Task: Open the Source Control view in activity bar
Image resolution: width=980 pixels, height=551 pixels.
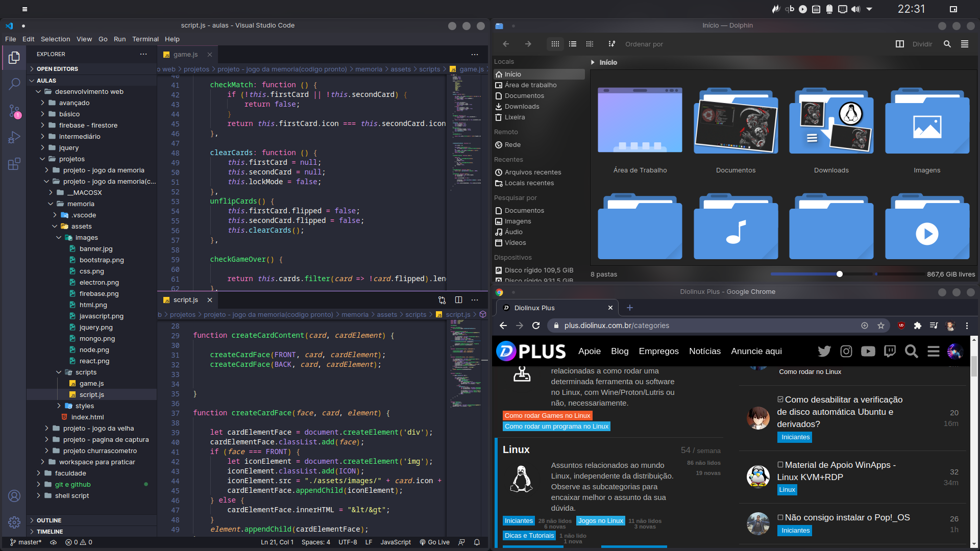Action: [14, 111]
